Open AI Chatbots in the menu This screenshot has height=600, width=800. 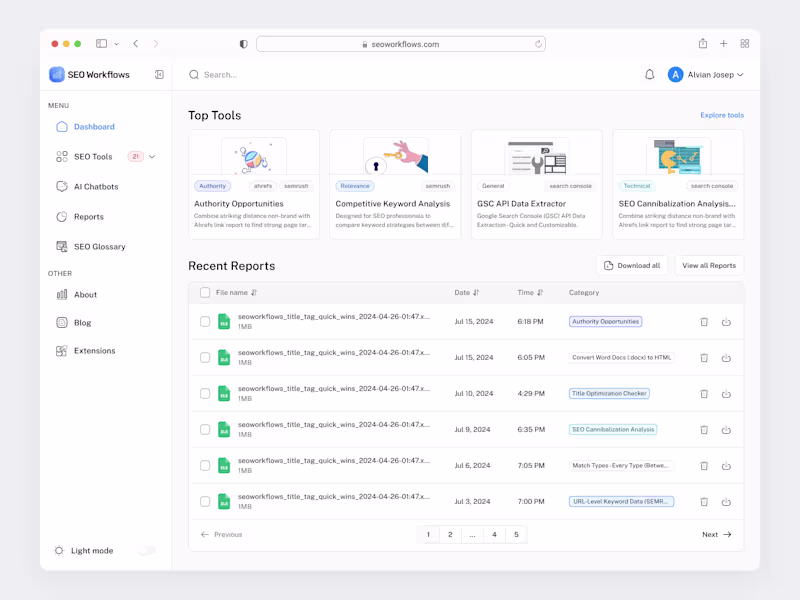[x=87, y=187]
